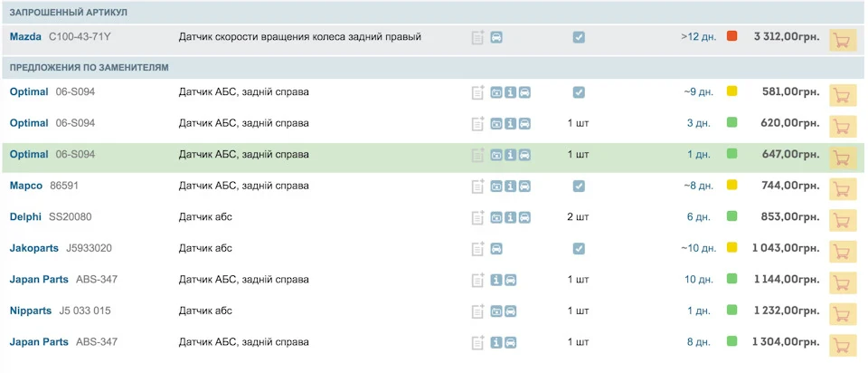Click article number 'J5933020'
This screenshot has width=868, height=373.
point(90,248)
